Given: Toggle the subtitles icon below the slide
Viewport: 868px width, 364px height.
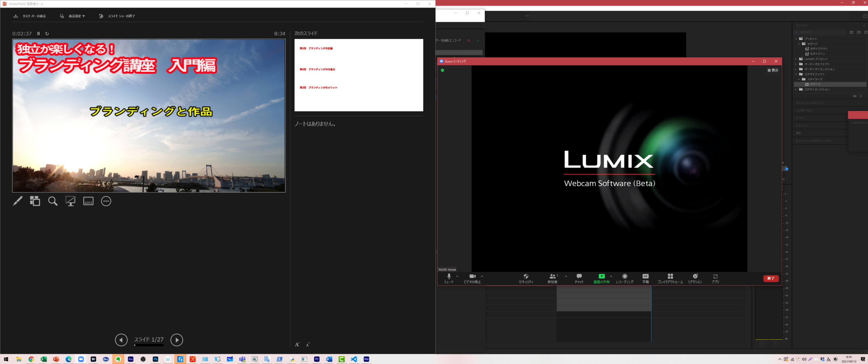Looking at the screenshot, I should (88, 201).
